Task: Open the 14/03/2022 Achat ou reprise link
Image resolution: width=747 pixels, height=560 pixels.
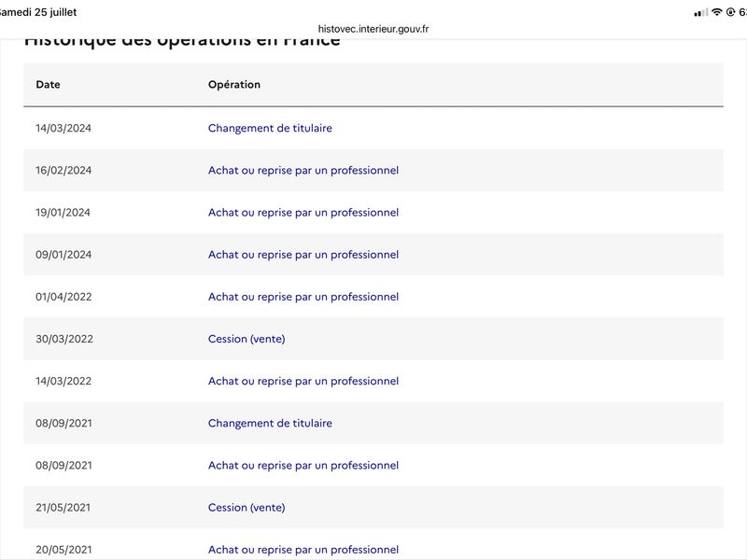Action: 303,381
